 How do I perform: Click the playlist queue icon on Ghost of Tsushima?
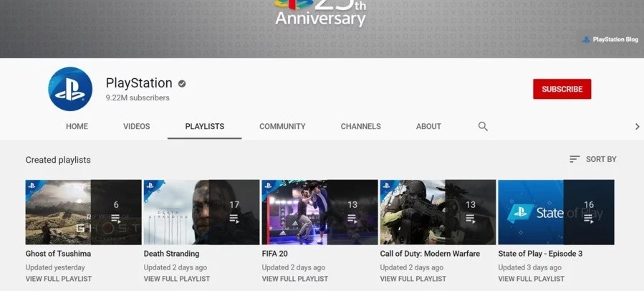point(116,219)
